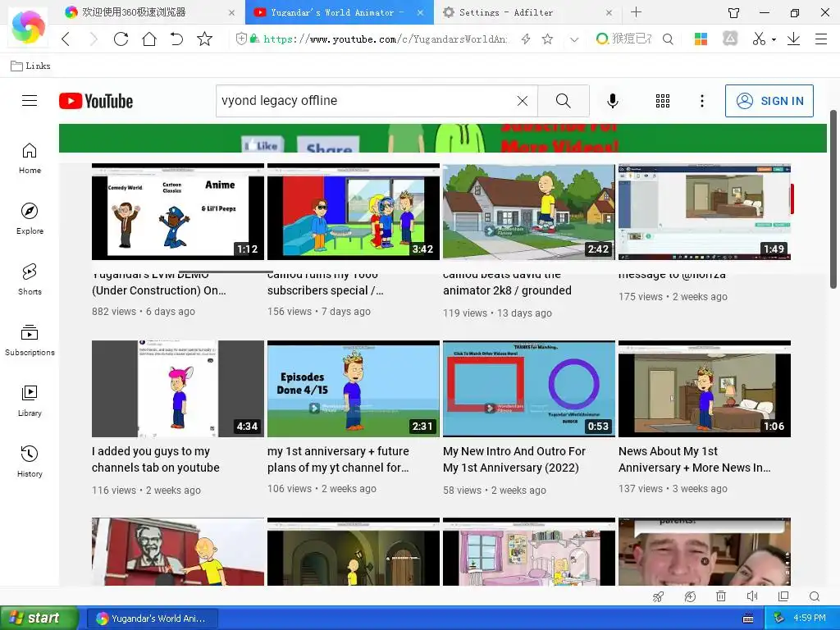The image size is (840, 630).
Task: Open YouTube settings three-dot menu
Action: [702, 101]
